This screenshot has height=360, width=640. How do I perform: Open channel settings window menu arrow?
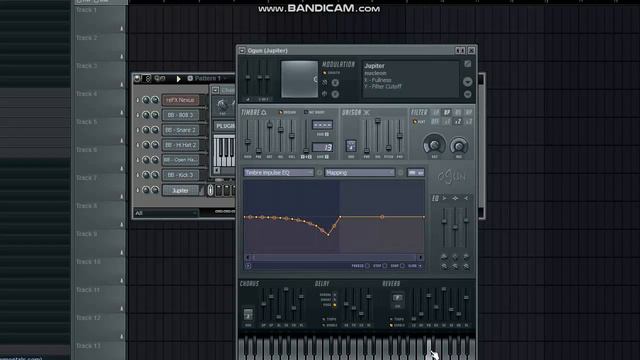click(216, 90)
